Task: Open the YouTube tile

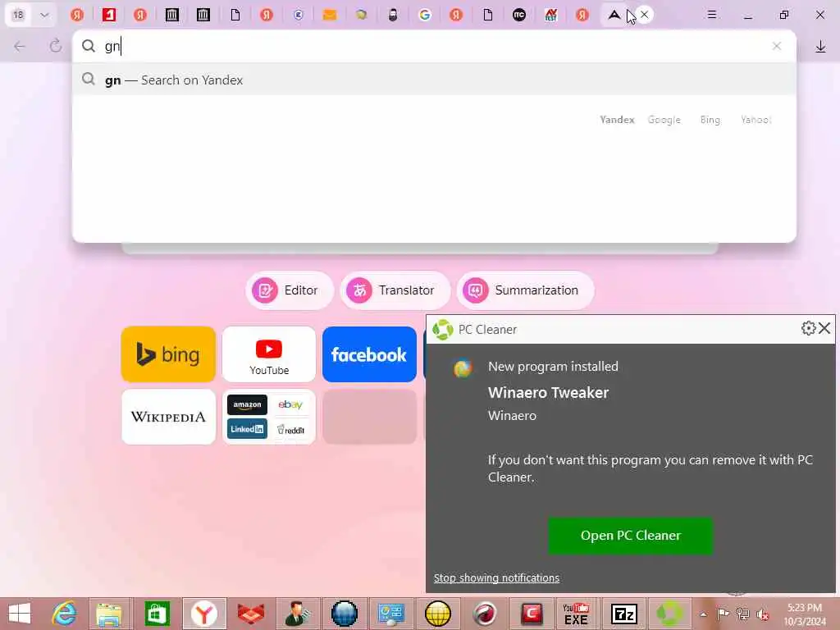Action: (x=269, y=354)
